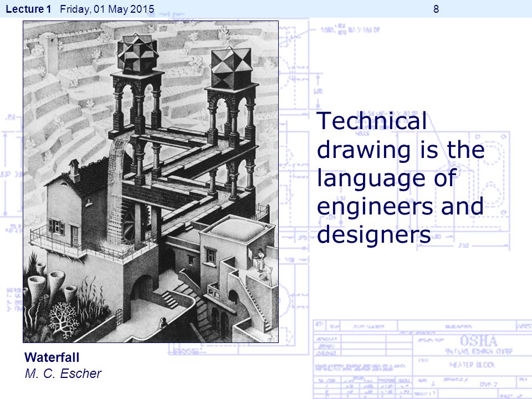The width and height of the screenshot is (532, 399).
Task: Select the "Lecture 1" header label
Action: [28, 9]
